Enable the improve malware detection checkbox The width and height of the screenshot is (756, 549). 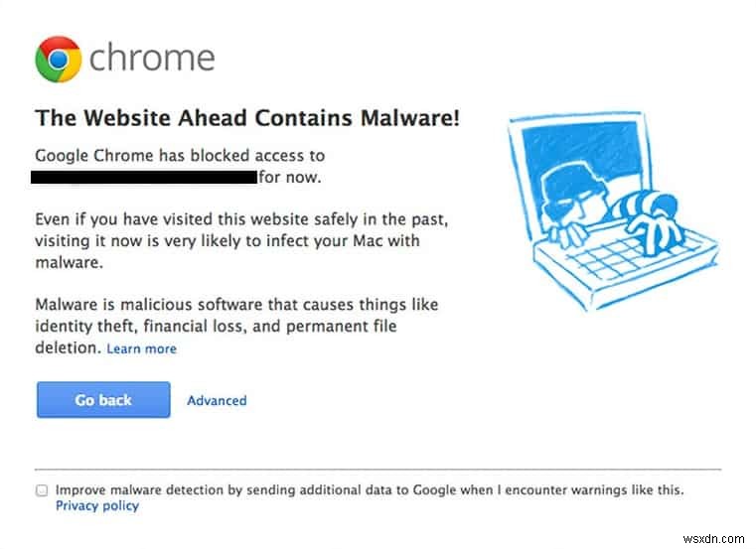coord(42,490)
